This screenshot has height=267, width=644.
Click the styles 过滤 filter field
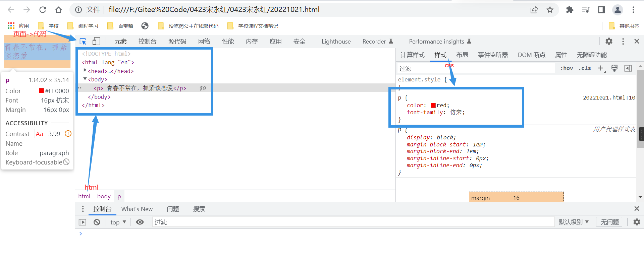tap(476, 68)
